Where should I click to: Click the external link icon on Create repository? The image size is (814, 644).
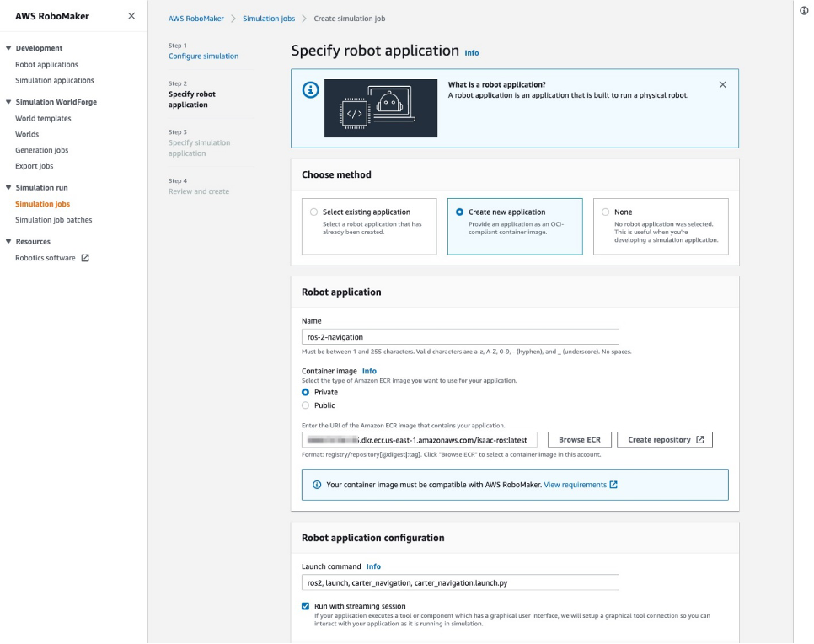coord(699,440)
